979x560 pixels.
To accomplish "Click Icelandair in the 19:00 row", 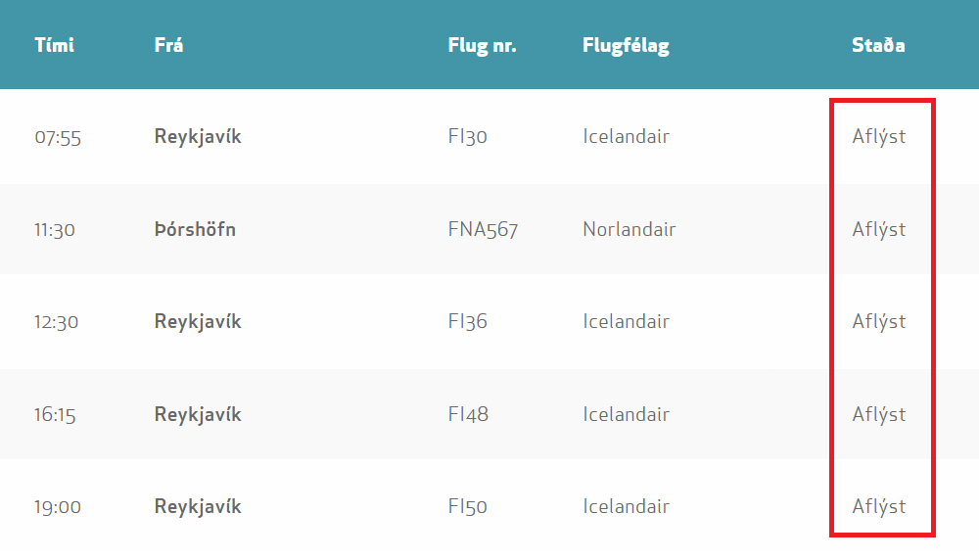I will (626, 506).
